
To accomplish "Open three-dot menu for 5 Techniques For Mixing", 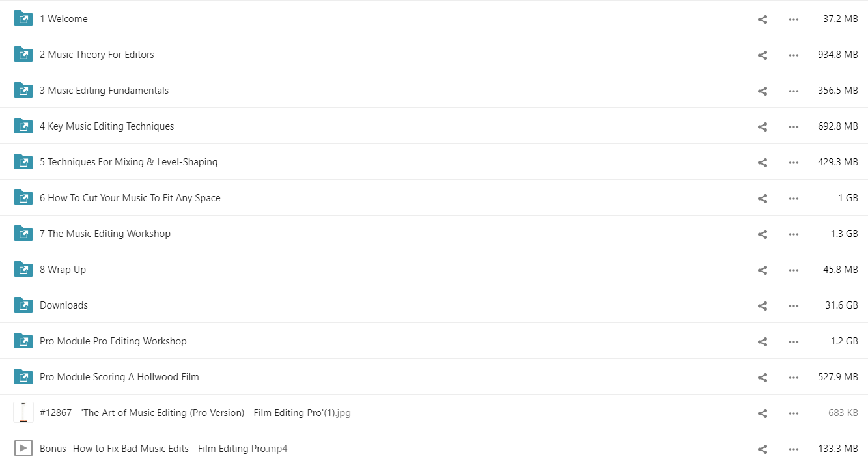I will (793, 163).
